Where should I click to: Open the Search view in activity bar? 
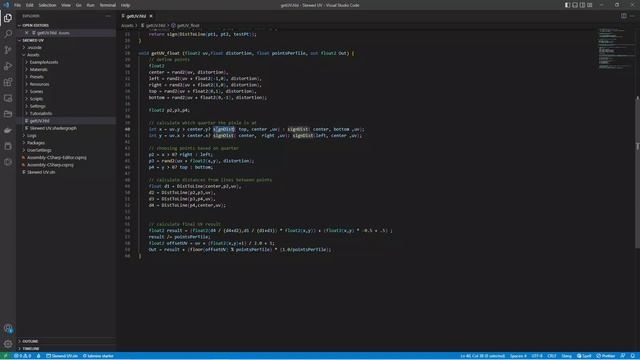click(8, 34)
